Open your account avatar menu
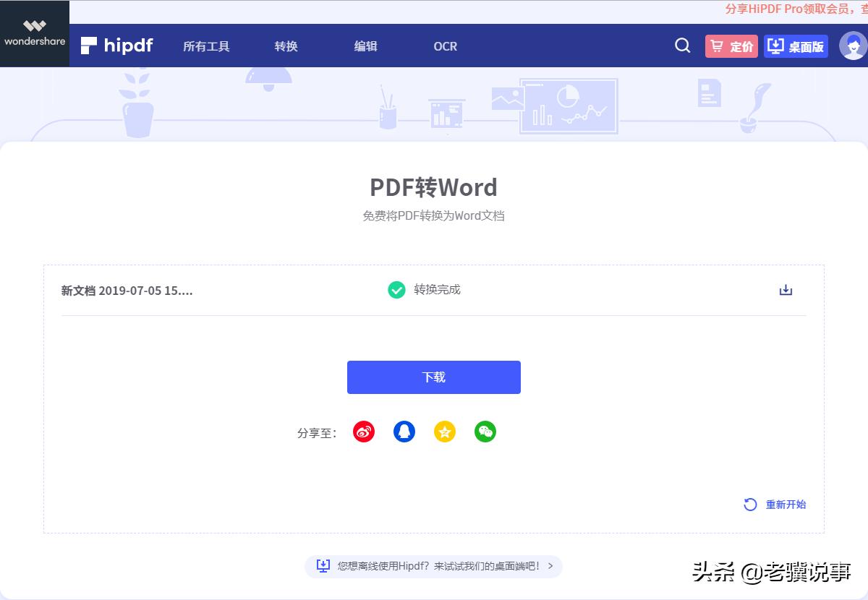This screenshot has height=600, width=868. [855, 46]
